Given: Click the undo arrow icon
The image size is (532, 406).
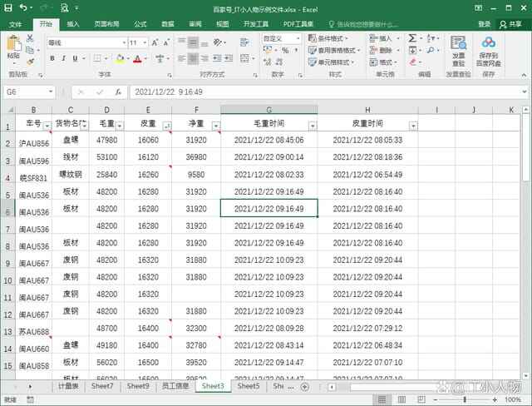Looking at the screenshot, I should click(22, 7).
